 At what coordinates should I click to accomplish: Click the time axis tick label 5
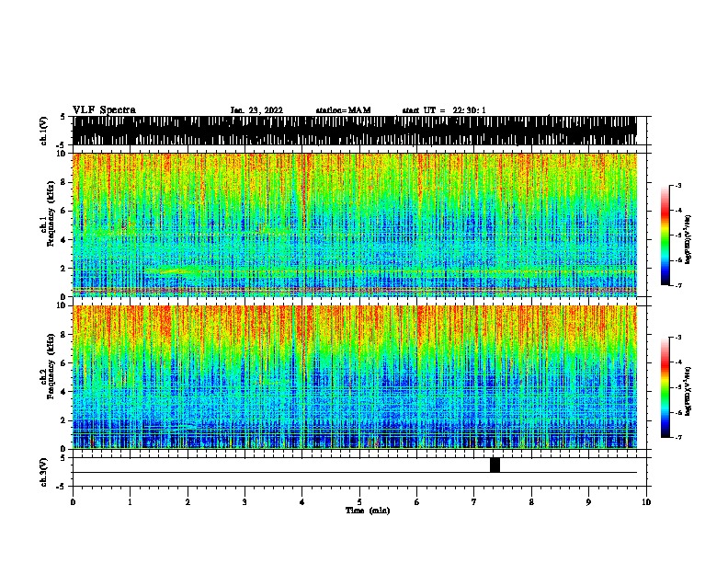point(359,502)
